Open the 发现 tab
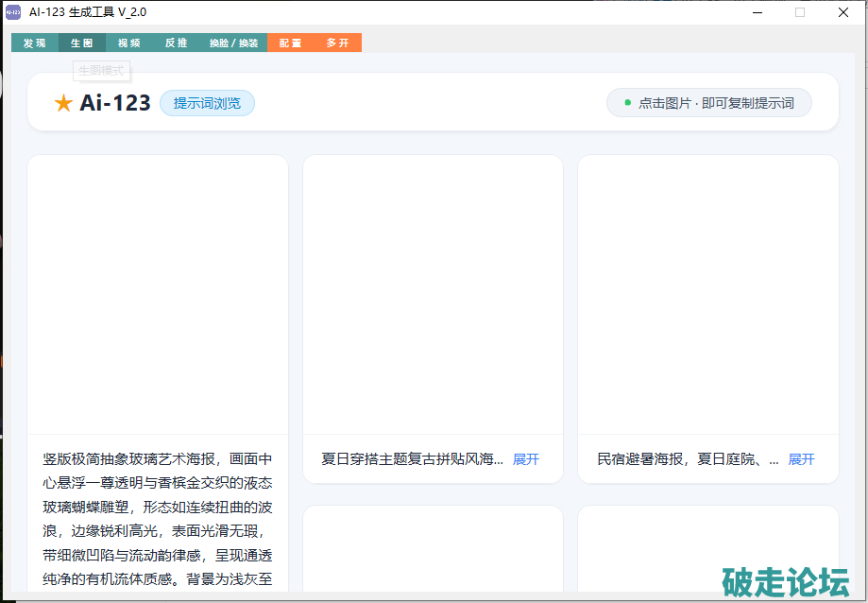The width and height of the screenshot is (868, 603). (35, 43)
